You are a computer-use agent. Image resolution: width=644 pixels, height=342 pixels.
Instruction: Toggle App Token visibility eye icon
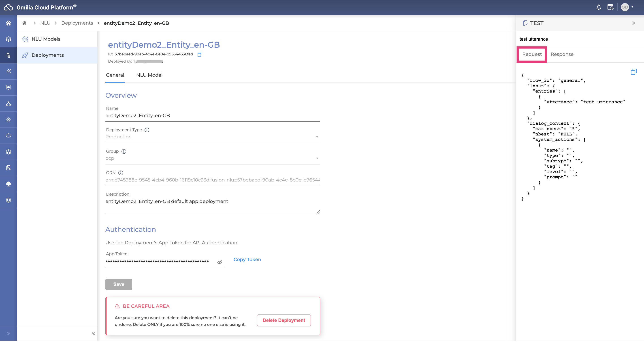tap(220, 262)
